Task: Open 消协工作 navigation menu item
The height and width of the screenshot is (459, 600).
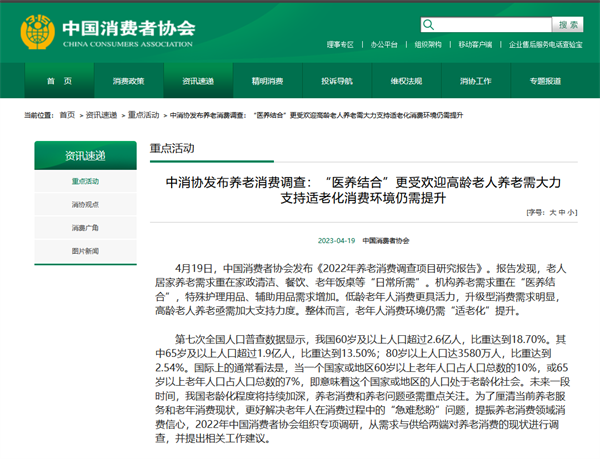Action: (x=476, y=81)
